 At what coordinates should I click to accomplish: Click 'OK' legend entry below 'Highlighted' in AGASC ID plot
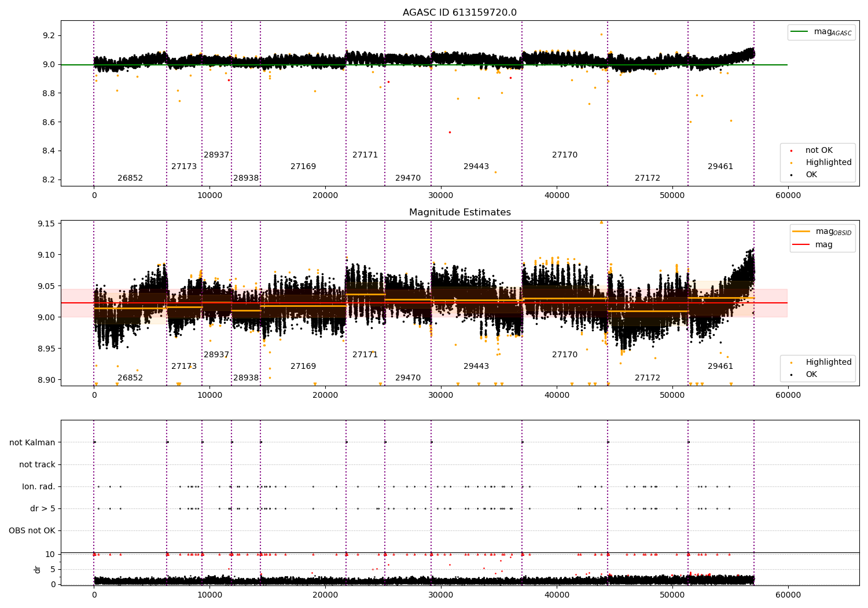811,175
